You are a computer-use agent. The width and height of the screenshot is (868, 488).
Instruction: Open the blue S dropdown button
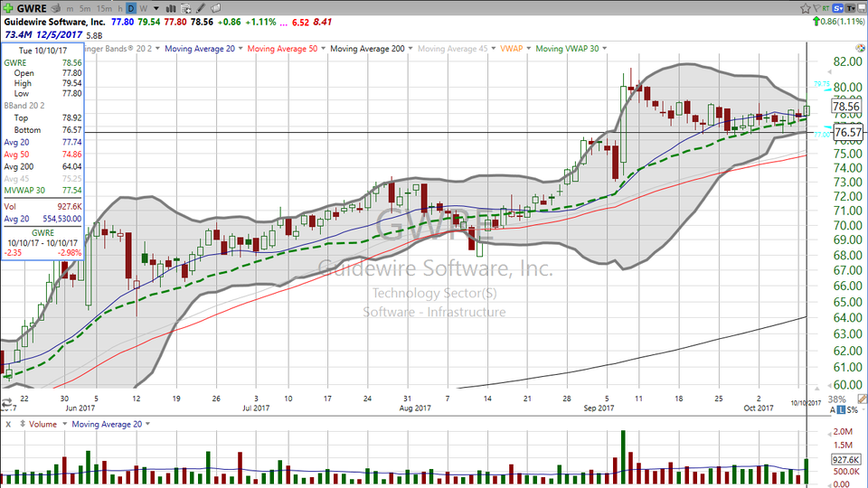[838, 8]
